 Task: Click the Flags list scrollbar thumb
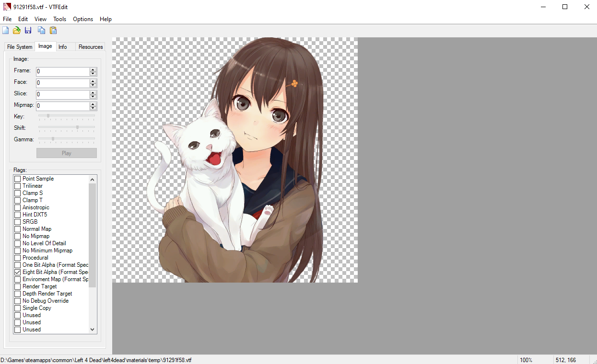(93, 235)
